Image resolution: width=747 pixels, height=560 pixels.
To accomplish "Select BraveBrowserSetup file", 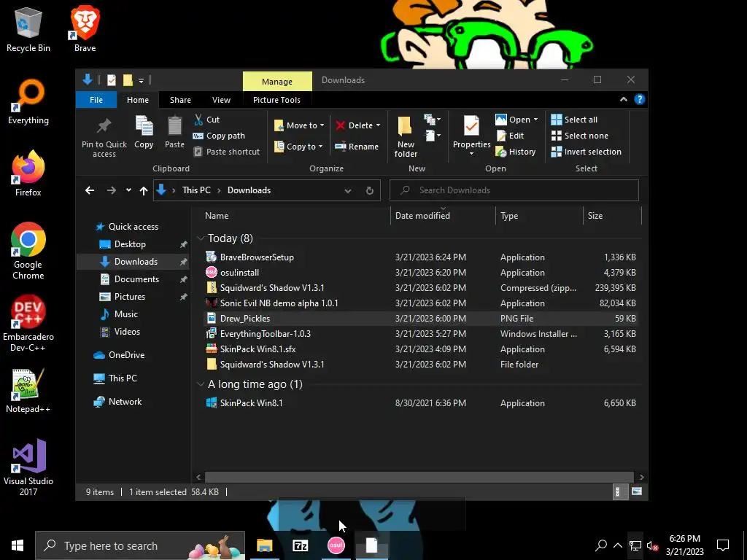I will coord(421,257).
